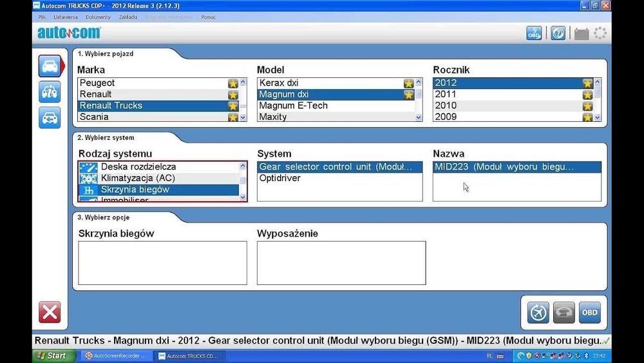Select Kerax dxi model
Screen dimensions: 644x363
[x=336, y=83]
